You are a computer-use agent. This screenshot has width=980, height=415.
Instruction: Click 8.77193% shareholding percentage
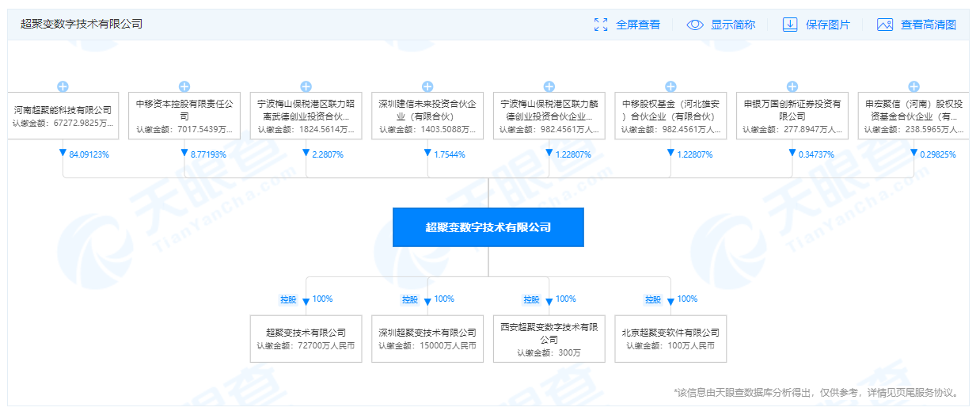209,154
